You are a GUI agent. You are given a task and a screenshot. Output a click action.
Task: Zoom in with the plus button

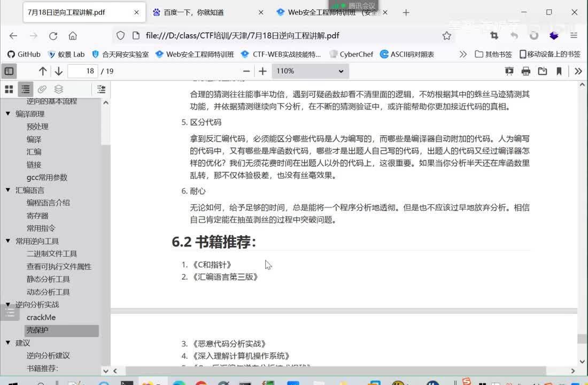coord(262,71)
